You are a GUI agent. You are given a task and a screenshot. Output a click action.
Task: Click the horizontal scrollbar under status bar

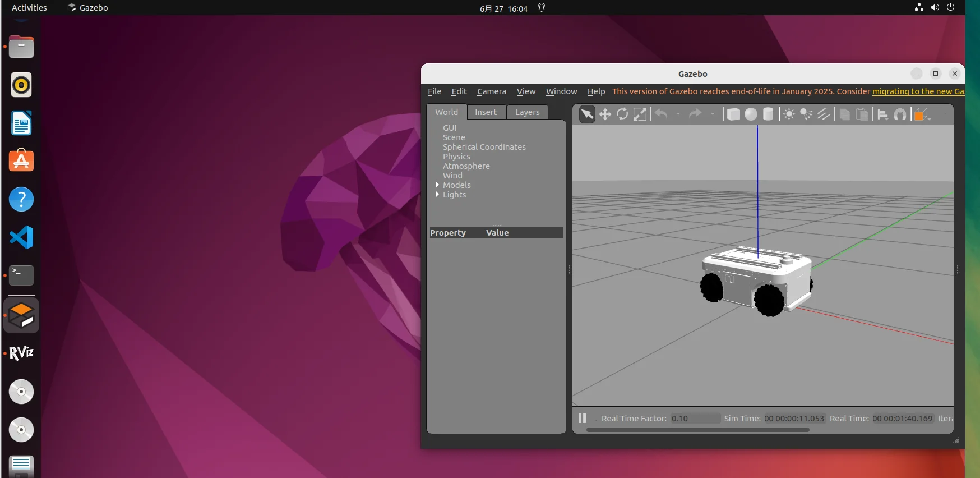[x=698, y=430]
